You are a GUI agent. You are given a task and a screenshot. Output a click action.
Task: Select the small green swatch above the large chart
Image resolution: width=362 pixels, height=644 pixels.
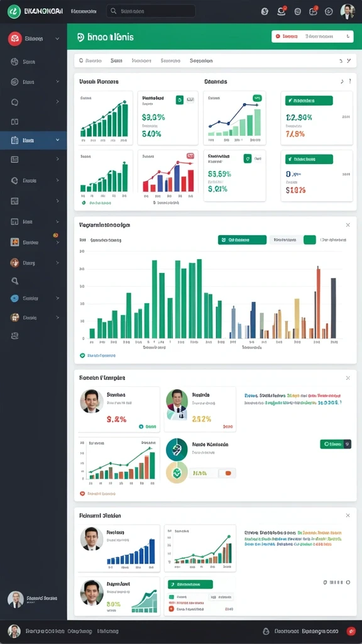point(310,240)
